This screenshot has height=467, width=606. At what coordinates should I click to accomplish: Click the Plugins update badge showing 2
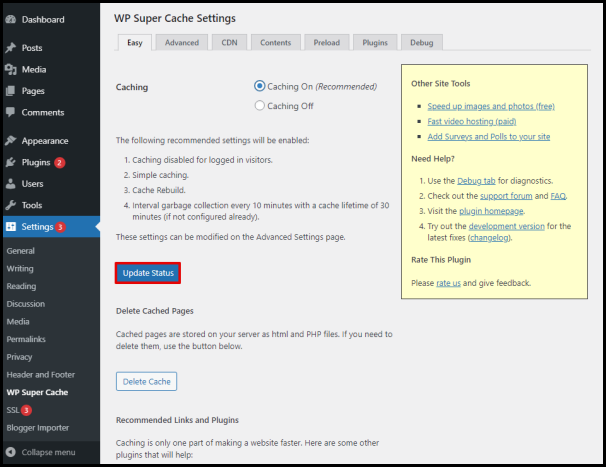click(x=60, y=163)
